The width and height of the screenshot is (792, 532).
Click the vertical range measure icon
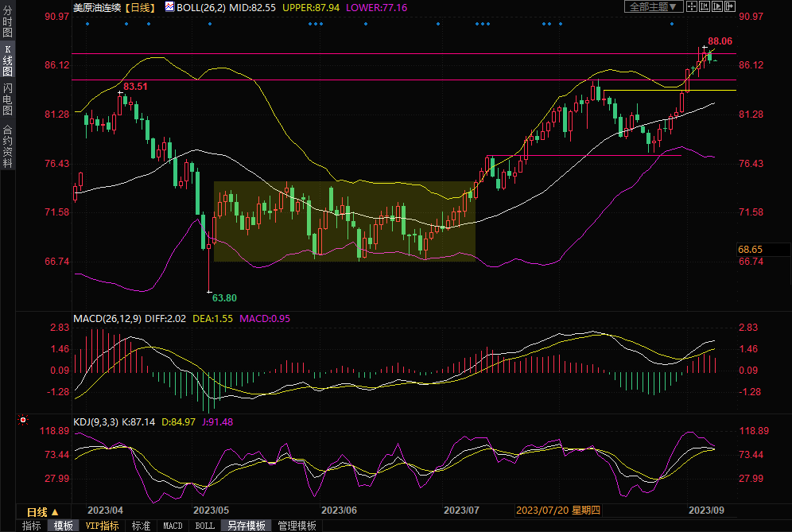click(705, 6)
